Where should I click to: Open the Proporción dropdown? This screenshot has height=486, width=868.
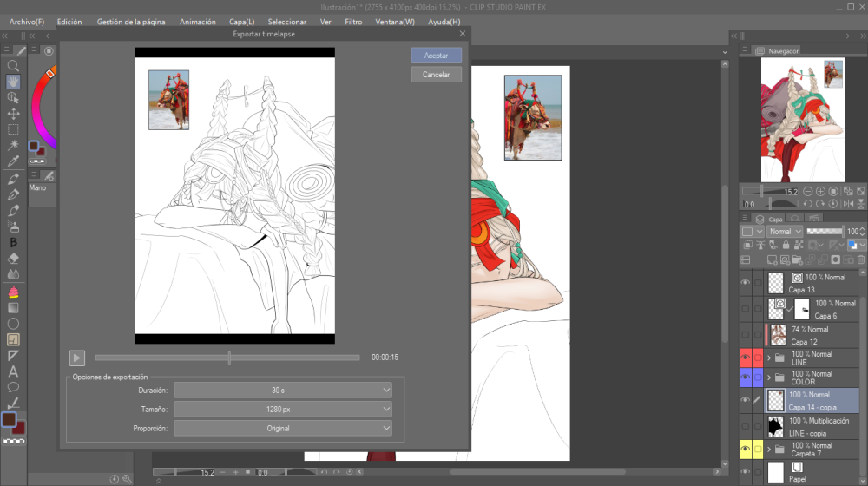click(283, 429)
